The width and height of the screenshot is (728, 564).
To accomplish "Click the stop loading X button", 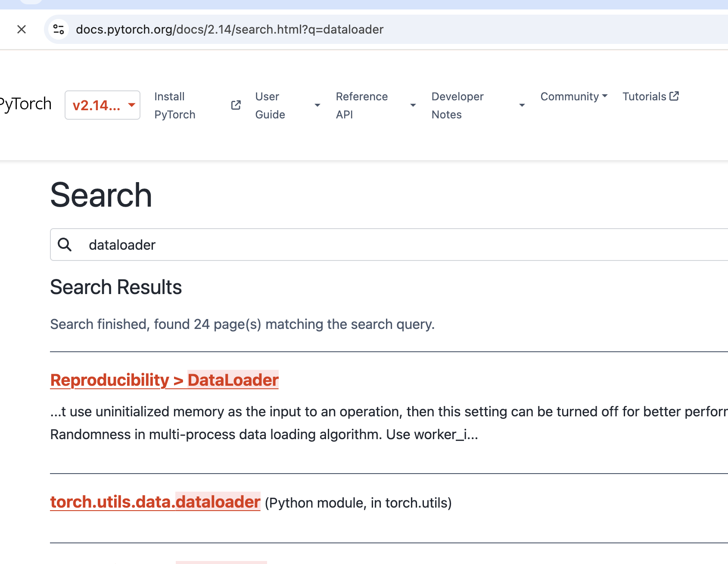I will [22, 29].
